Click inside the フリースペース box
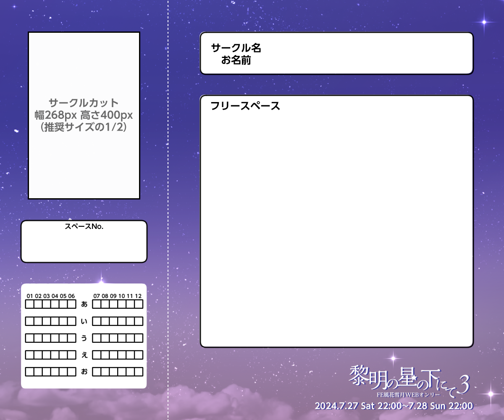The image size is (504, 420). [337, 221]
